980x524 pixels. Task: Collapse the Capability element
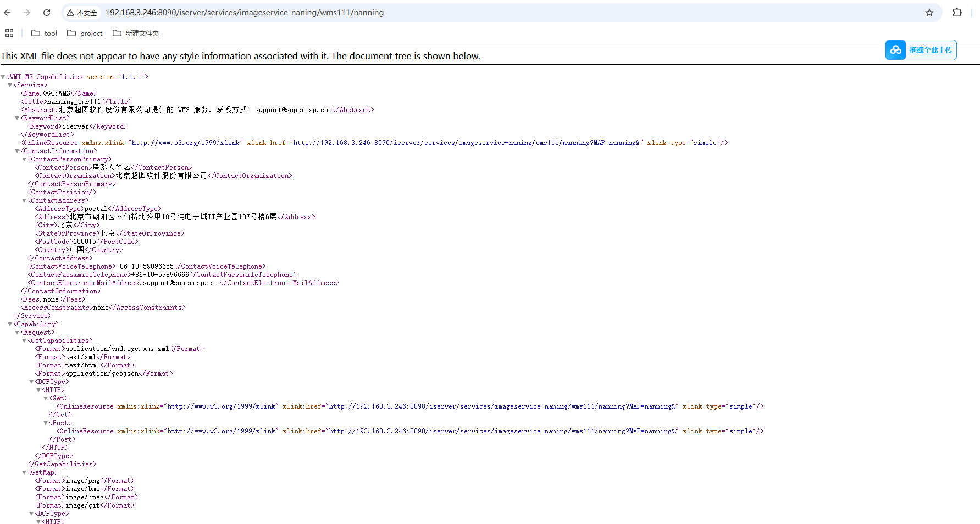pyautogui.click(x=9, y=324)
